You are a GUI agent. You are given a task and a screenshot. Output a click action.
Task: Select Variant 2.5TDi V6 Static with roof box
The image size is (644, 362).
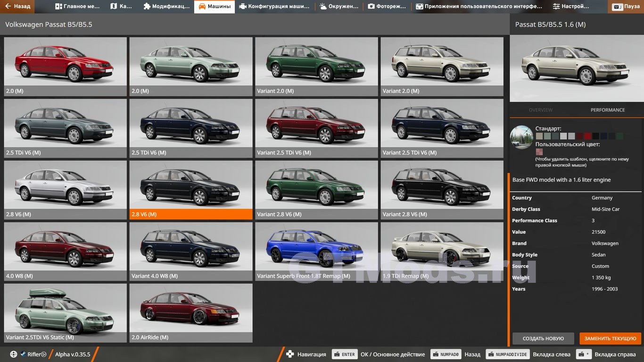[x=66, y=313]
